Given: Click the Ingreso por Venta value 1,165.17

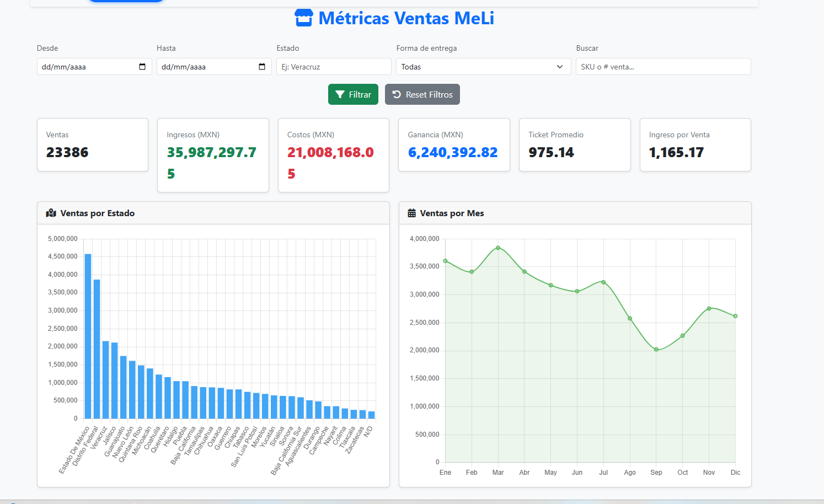Looking at the screenshot, I should (676, 152).
